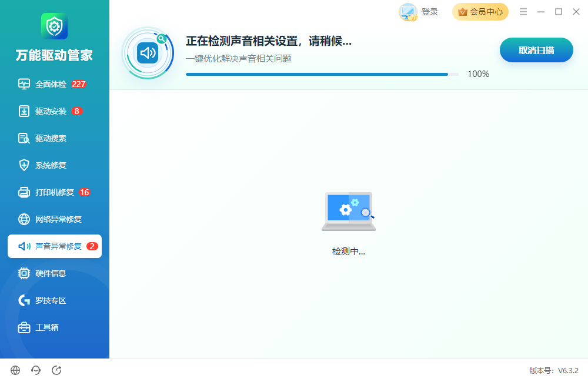
Task: Click the shield plus icon for 系统修复
Action: [x=24, y=165]
